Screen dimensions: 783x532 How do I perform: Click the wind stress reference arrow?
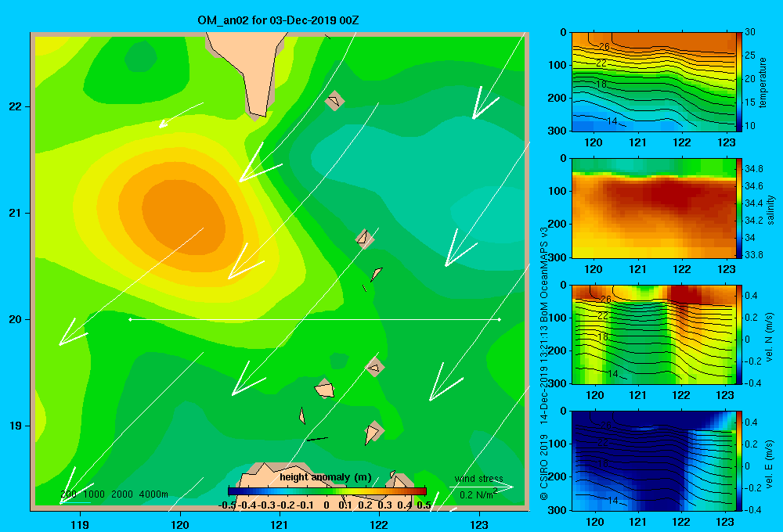point(482,487)
